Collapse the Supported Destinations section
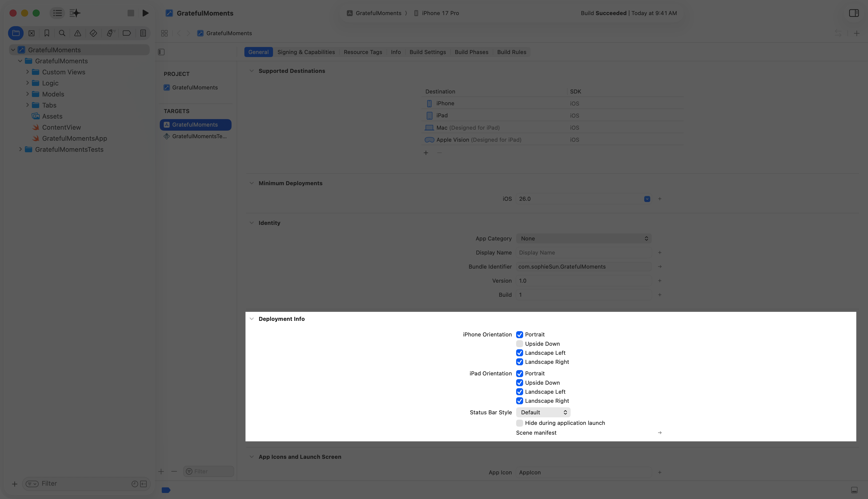The image size is (868, 499). pyautogui.click(x=252, y=71)
